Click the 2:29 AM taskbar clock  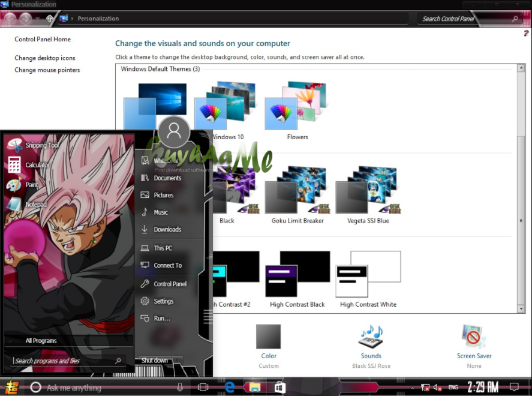pyautogui.click(x=483, y=387)
